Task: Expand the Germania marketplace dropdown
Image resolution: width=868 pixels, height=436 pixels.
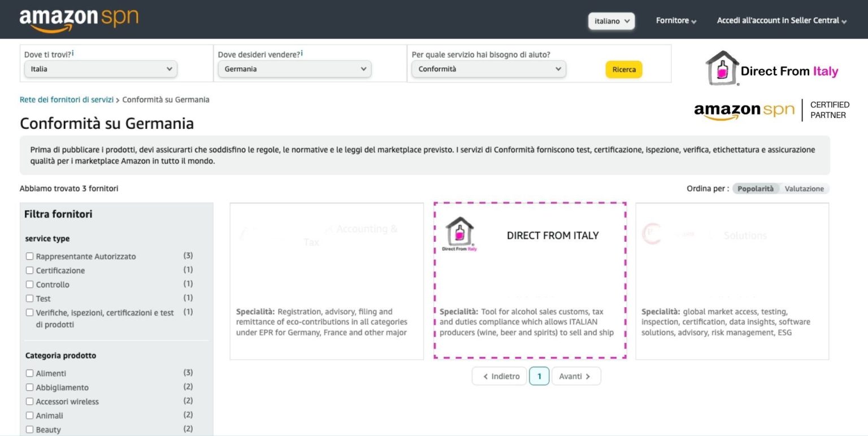Action: [x=294, y=69]
